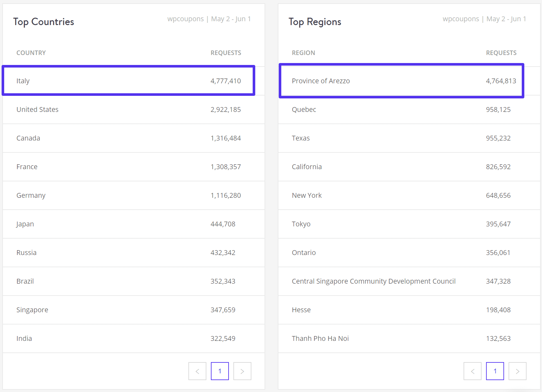Open the wpcoupons site selector near Top Countries
542x392 pixels.
click(185, 19)
